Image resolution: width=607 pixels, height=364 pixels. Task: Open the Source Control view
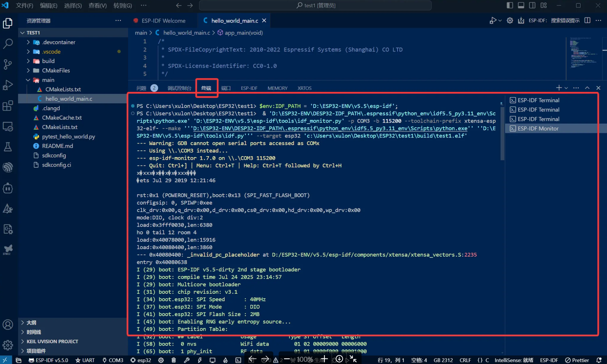[8, 64]
